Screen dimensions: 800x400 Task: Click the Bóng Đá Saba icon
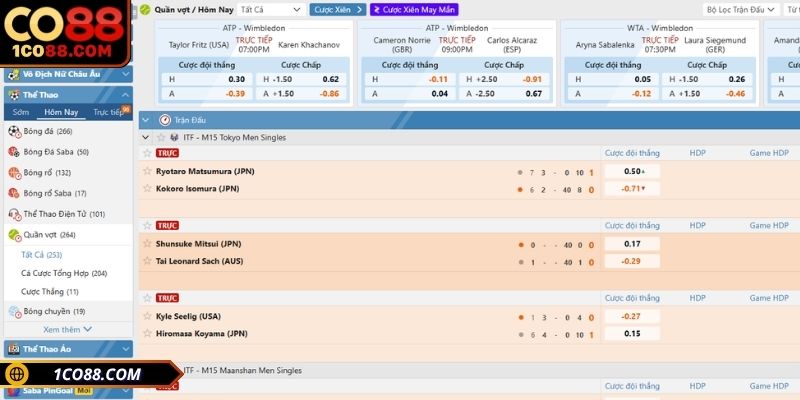pos(14,152)
